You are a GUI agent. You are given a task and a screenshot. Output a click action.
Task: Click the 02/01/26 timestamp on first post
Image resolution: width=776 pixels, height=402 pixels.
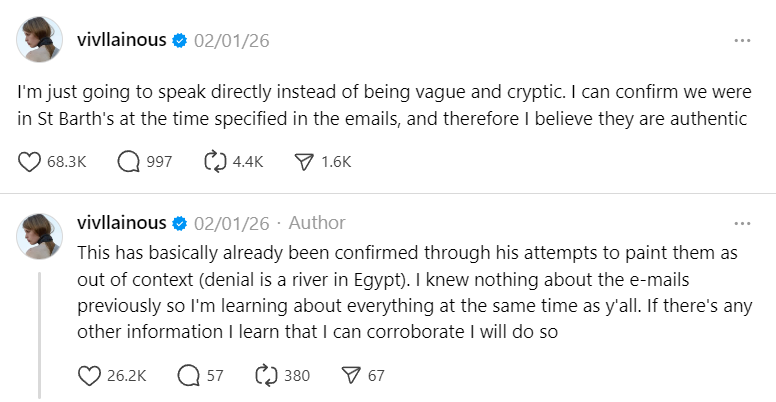232,41
